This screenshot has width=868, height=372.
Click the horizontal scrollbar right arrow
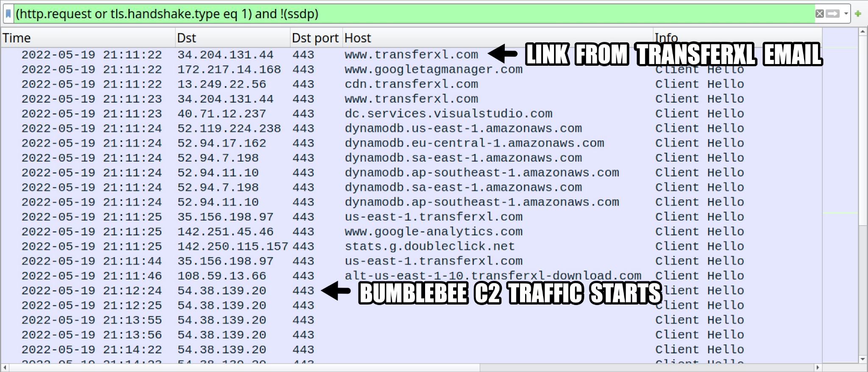tap(818, 367)
